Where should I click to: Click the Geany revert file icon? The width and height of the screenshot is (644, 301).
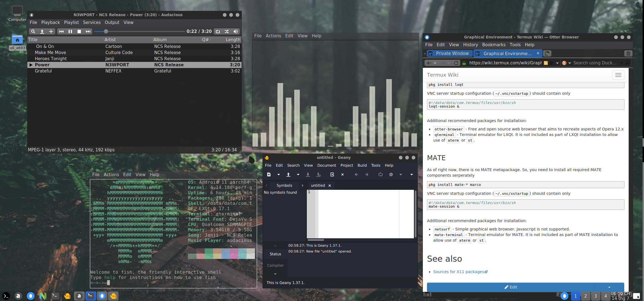point(332,174)
